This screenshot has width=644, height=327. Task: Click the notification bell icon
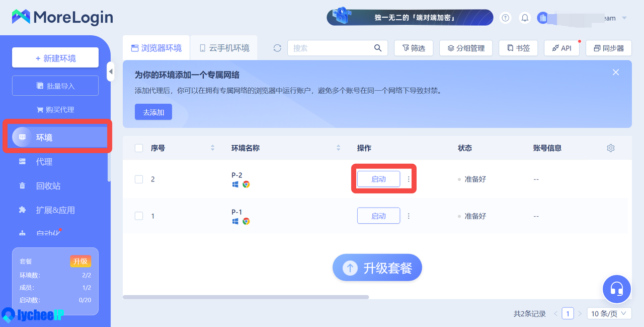[525, 18]
